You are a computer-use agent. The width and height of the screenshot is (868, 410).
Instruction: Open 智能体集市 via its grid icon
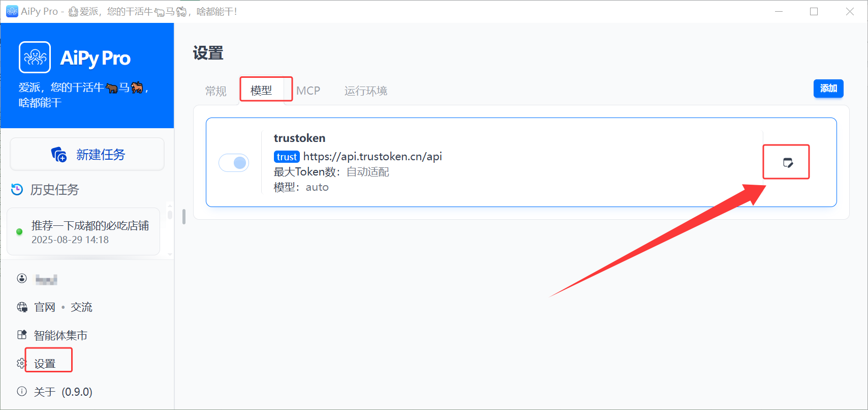[x=22, y=335]
